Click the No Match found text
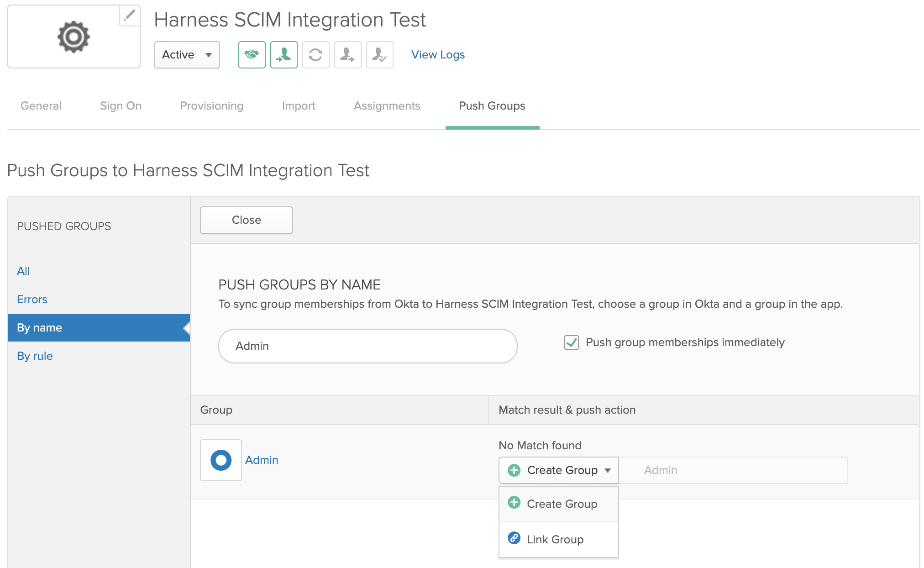Image resolution: width=924 pixels, height=568 pixels. coord(540,446)
